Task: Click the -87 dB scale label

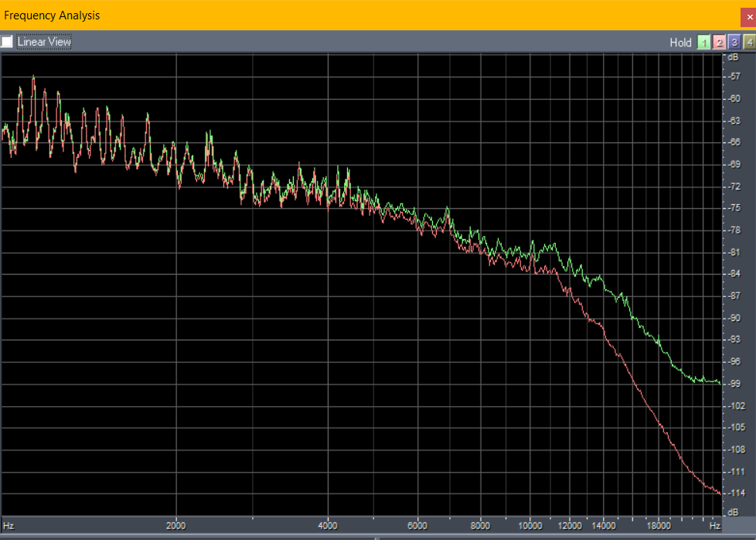Action: click(734, 296)
